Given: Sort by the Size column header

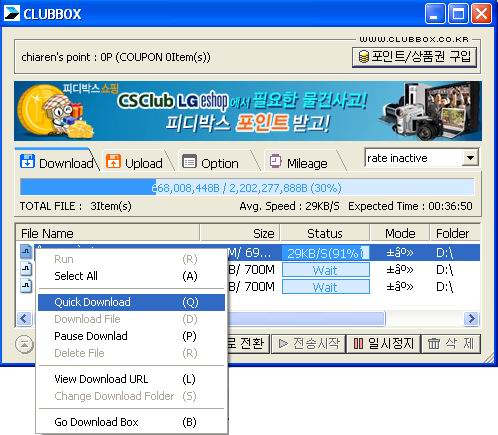Looking at the screenshot, I should [240, 233].
